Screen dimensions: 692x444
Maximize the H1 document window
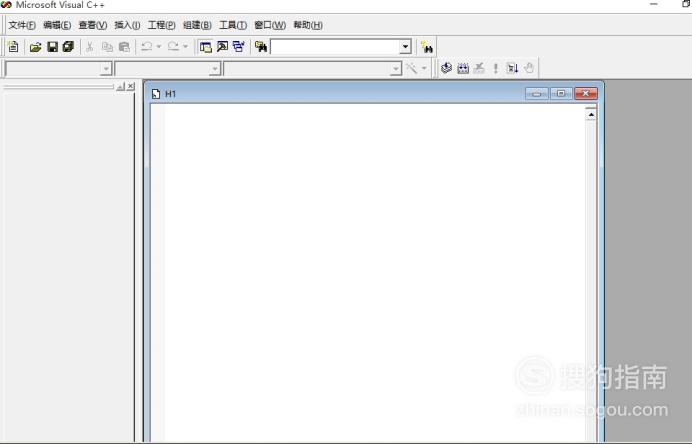click(x=561, y=94)
